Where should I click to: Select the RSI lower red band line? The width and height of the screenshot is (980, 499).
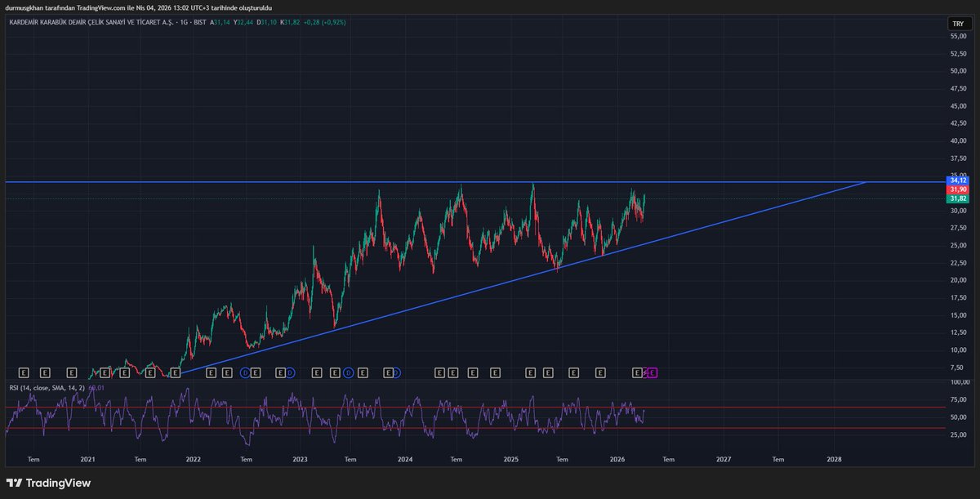tap(474, 428)
